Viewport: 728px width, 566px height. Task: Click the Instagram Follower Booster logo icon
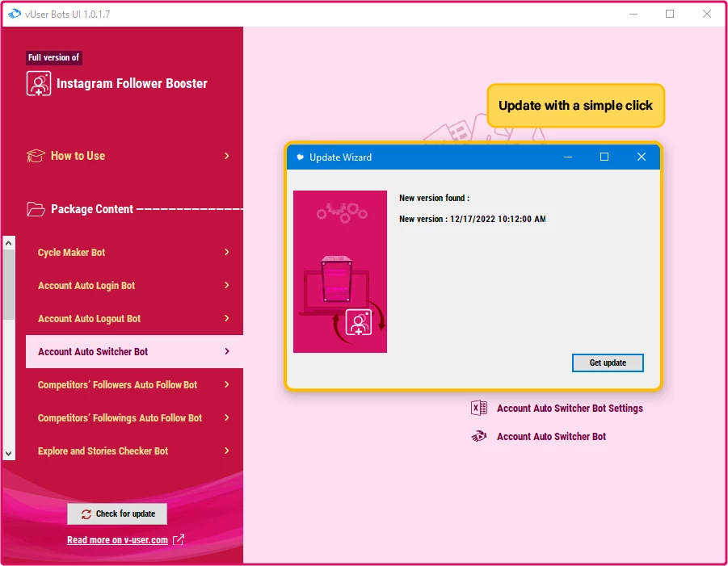click(x=39, y=83)
